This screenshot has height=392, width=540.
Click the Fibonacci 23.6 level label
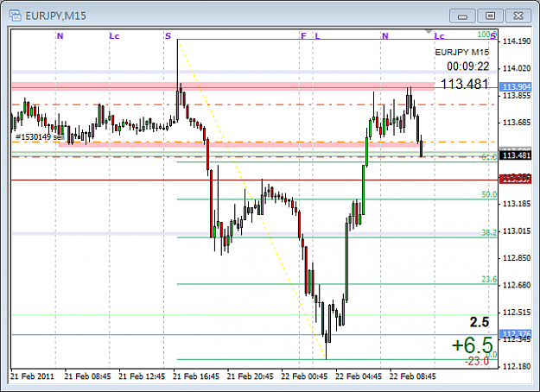tap(489, 279)
